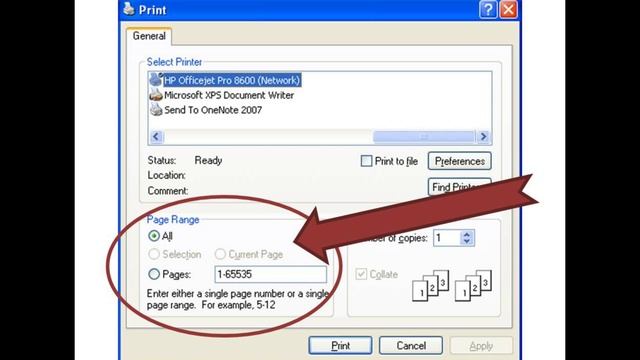Select the Selection radio button

[x=154, y=254]
